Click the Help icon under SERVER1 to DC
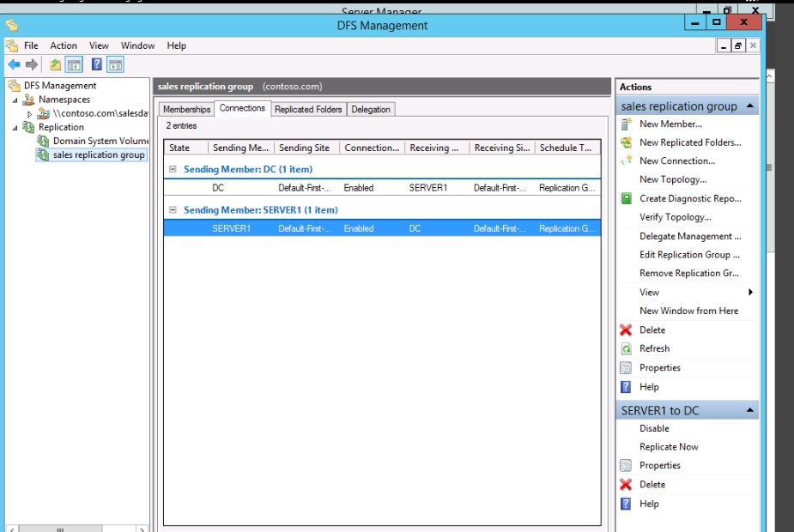794x532 pixels. point(627,504)
